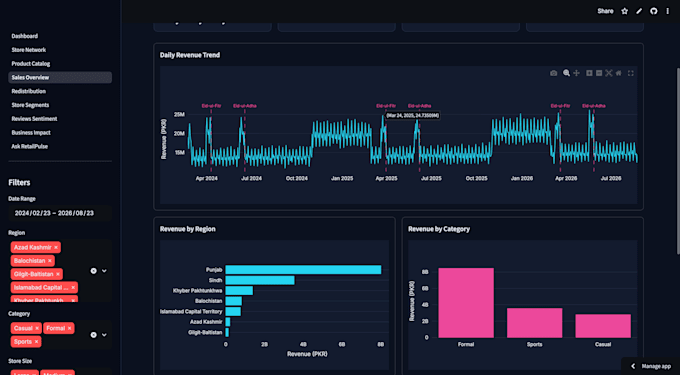Image resolution: width=680 pixels, height=375 pixels.
Task: Favorite the app with the star icon
Action: click(x=624, y=11)
